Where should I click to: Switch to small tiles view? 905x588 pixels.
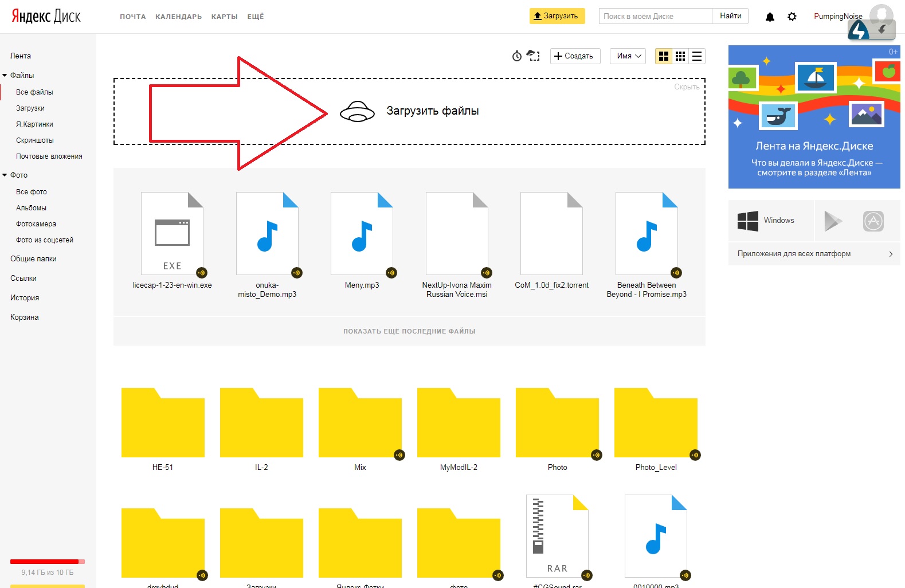click(x=680, y=56)
